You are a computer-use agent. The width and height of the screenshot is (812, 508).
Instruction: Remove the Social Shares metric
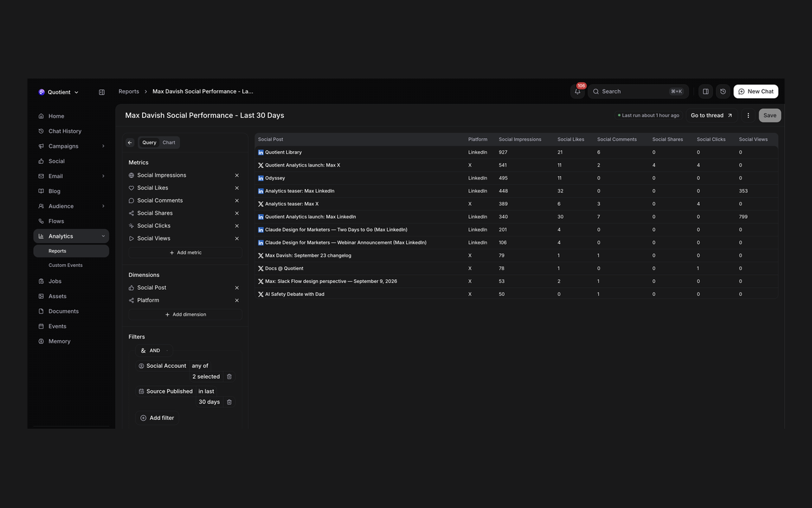(x=237, y=213)
